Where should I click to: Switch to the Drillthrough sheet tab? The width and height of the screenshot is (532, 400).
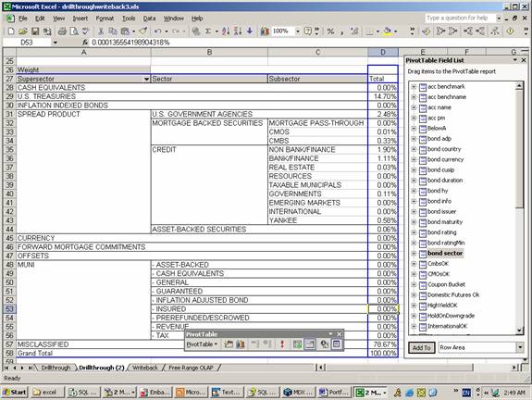click(56, 368)
